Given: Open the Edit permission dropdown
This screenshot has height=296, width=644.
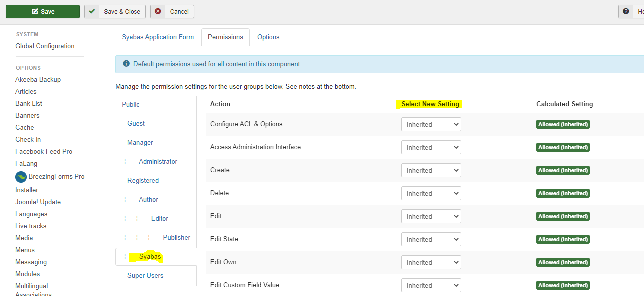Looking at the screenshot, I should click(x=431, y=216).
